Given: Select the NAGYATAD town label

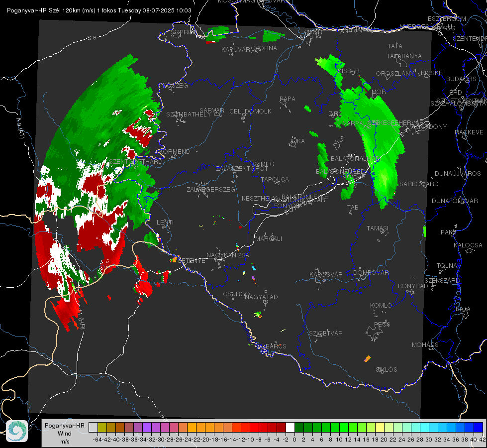Looking at the screenshot, I should [x=261, y=297].
